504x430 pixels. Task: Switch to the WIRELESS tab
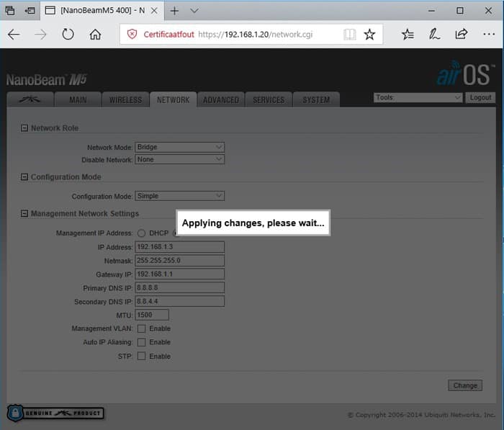[x=125, y=99]
